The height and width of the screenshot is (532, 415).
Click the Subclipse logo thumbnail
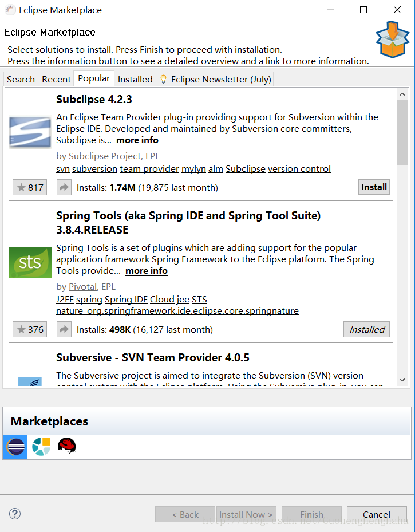click(x=30, y=132)
